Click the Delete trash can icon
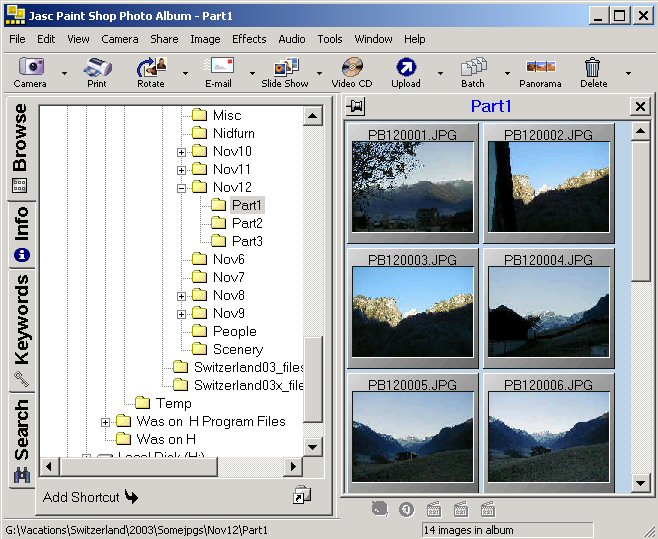The width and height of the screenshot is (658, 539). 593,71
